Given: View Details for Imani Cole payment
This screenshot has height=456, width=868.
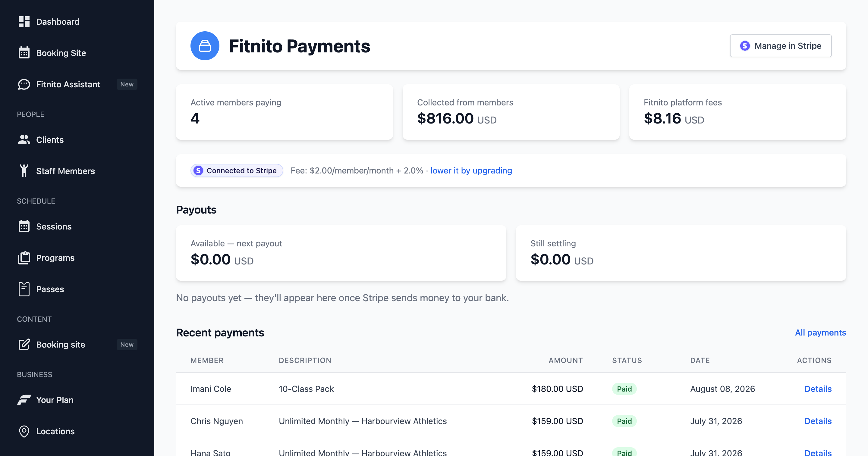Looking at the screenshot, I should [818, 389].
